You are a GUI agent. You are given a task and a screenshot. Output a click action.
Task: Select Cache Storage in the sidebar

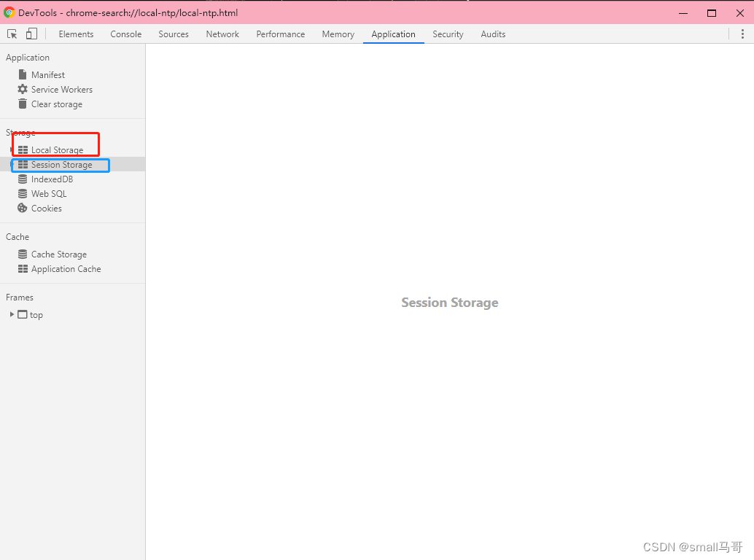point(59,254)
